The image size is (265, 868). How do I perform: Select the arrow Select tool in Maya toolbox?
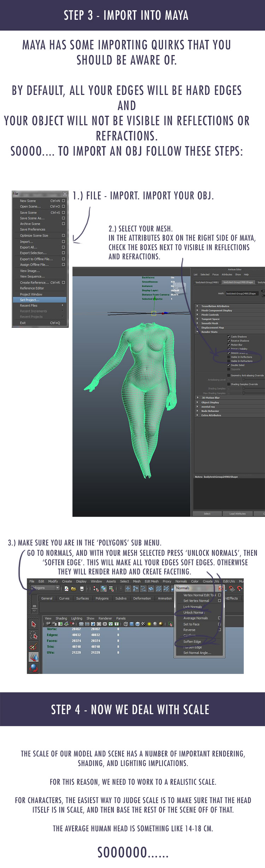click(34, 624)
